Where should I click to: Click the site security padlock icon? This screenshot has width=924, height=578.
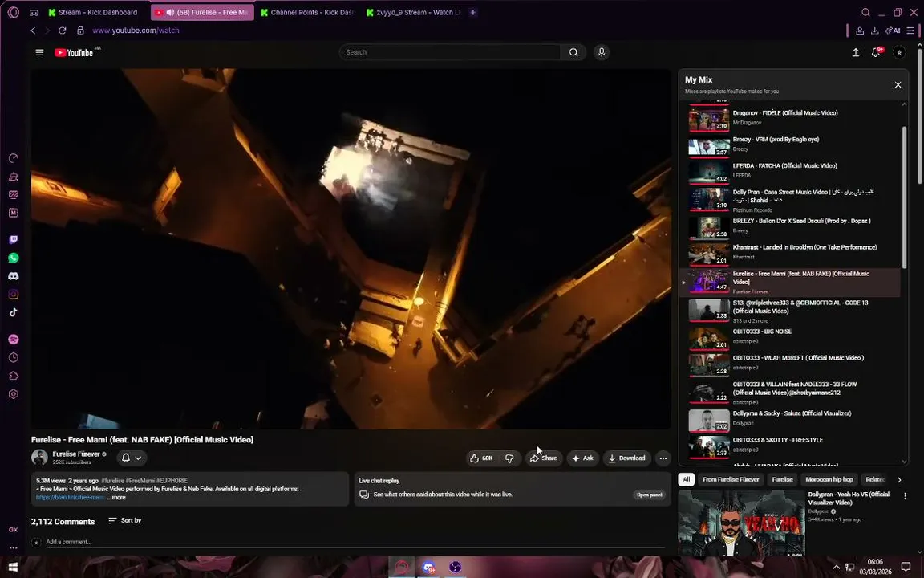coord(80,30)
